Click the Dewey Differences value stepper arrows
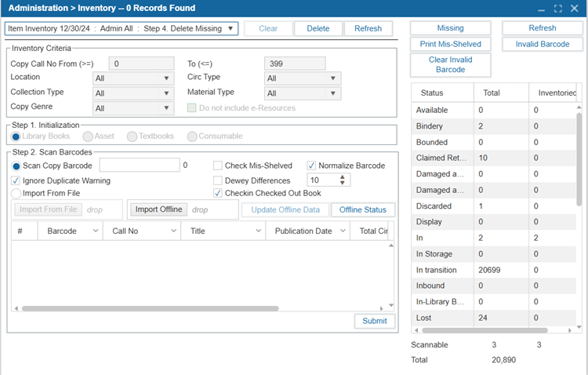Screen dimensions: 588x375 tap(342, 180)
